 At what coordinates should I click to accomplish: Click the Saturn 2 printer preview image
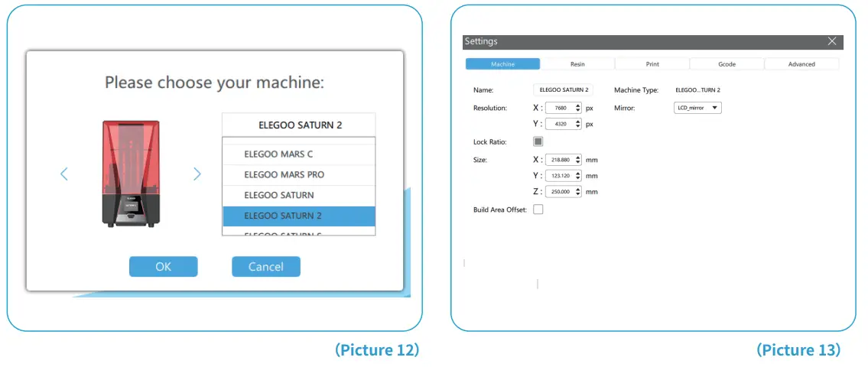point(132,174)
